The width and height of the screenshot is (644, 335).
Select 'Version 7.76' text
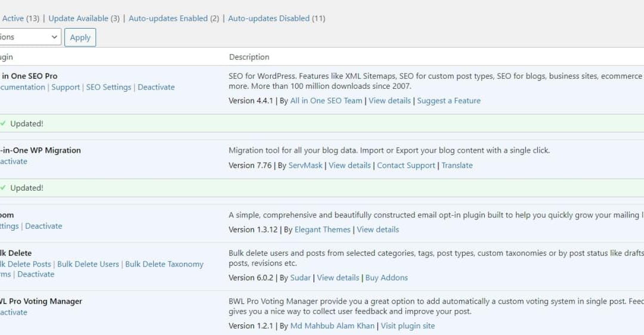coord(250,166)
